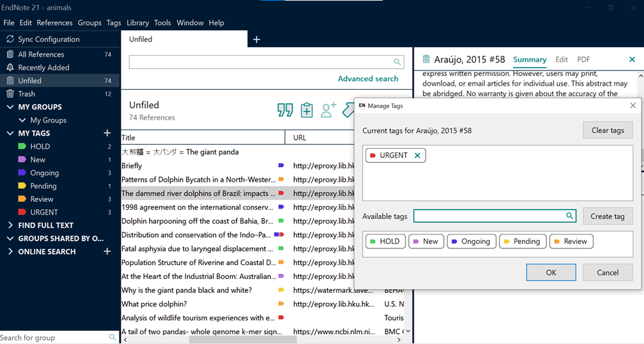Open the Tools menu
Image resolution: width=644 pixels, height=344 pixels.
(163, 23)
